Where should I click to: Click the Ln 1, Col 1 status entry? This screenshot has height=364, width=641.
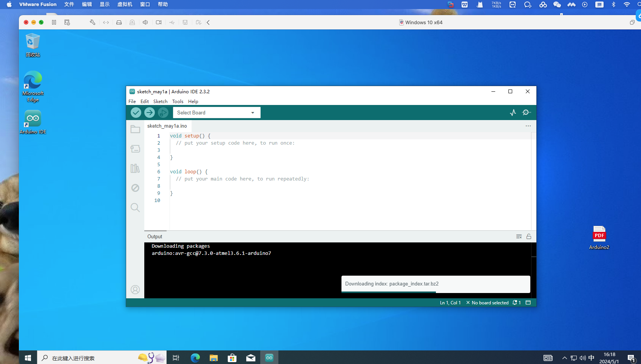pos(450,303)
